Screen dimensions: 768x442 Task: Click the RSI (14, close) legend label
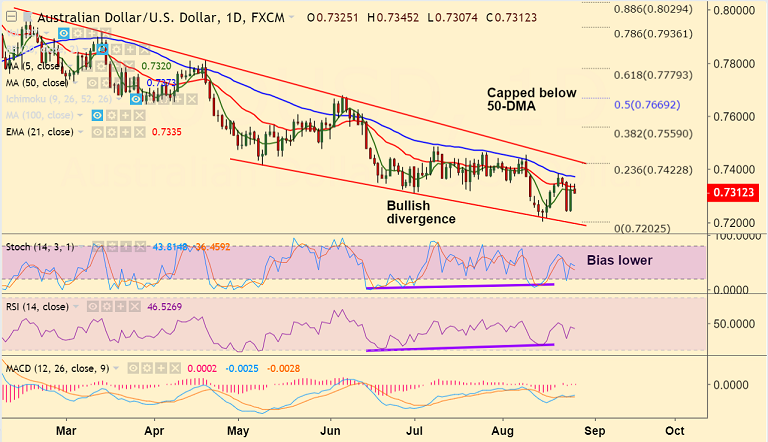pyautogui.click(x=37, y=307)
